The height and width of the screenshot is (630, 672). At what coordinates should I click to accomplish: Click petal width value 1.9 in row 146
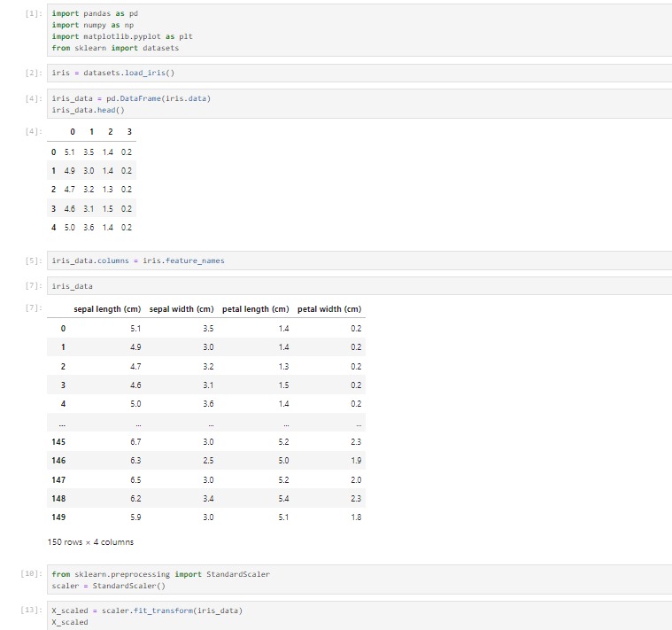click(356, 461)
